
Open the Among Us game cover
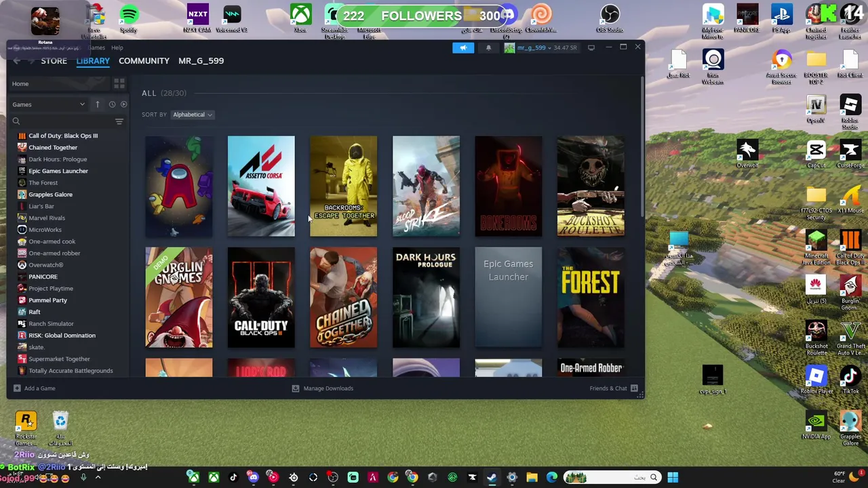(x=178, y=186)
